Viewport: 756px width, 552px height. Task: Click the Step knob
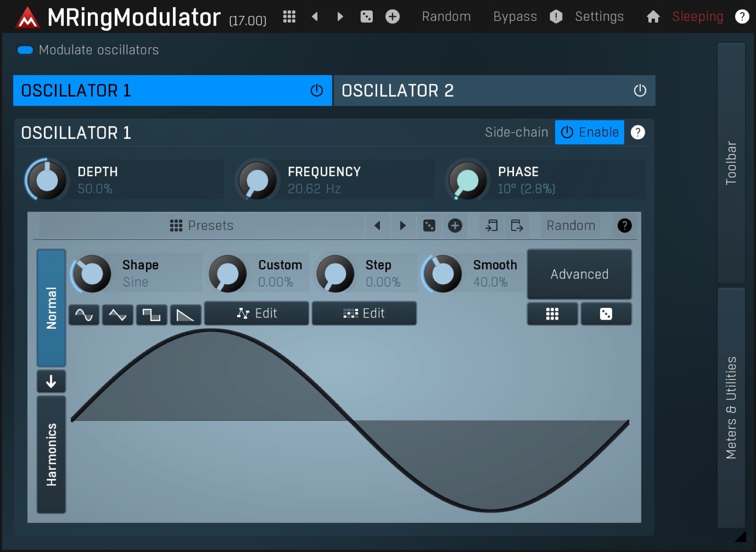click(x=335, y=273)
